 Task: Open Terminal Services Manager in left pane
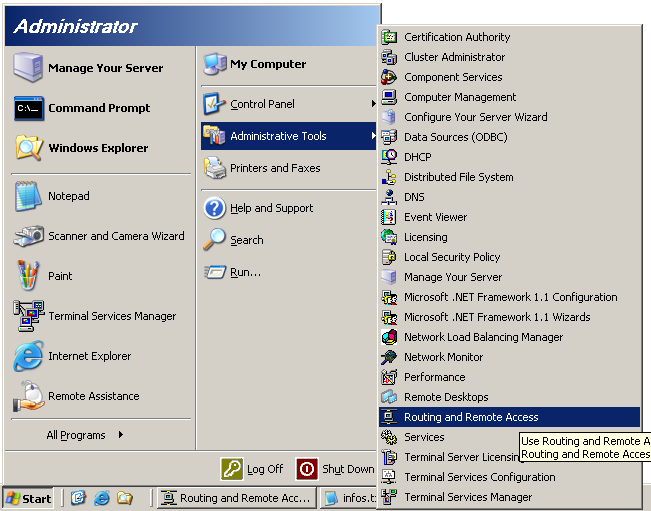click(x=101, y=316)
